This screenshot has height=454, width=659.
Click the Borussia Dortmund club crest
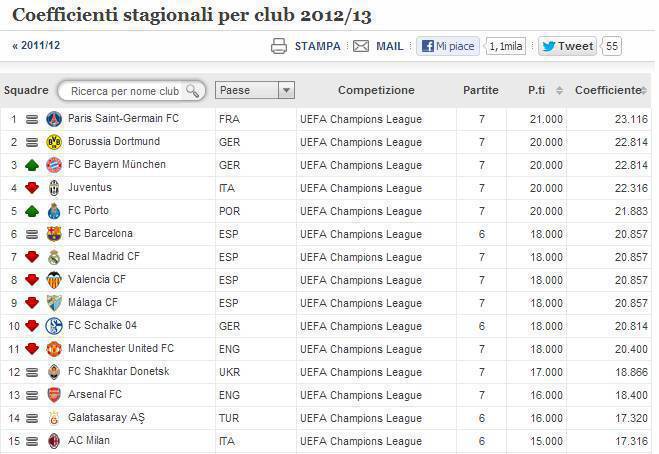coord(54,142)
